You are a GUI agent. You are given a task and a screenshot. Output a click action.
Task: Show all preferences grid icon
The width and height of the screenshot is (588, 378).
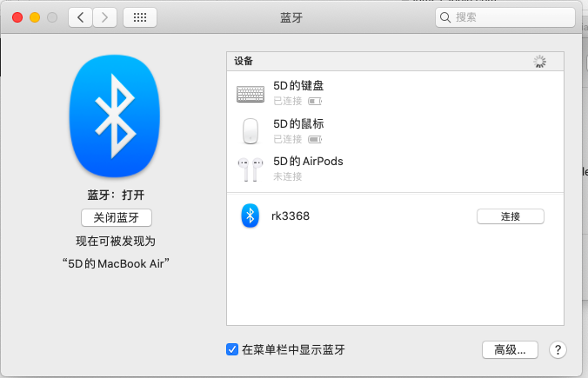pos(140,17)
